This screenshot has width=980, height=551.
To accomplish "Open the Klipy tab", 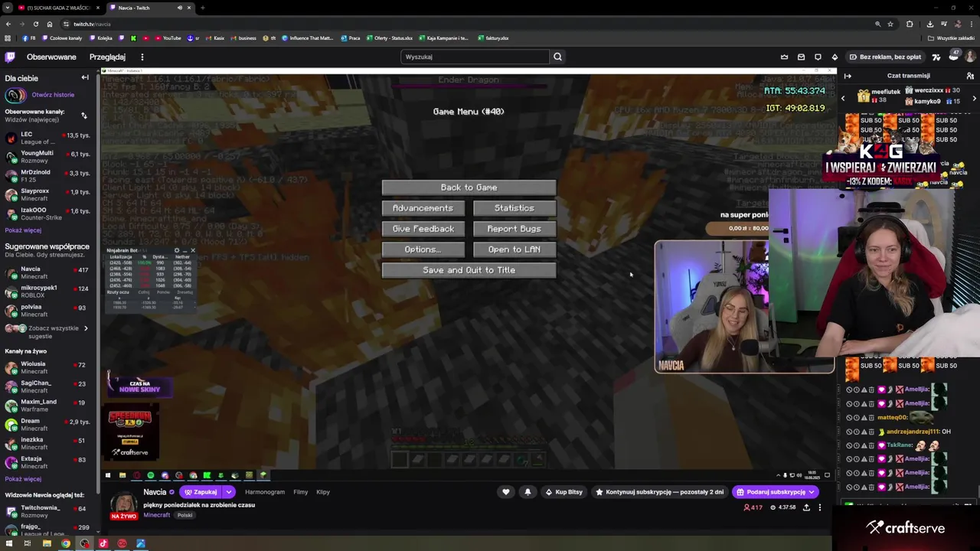I will (x=323, y=492).
